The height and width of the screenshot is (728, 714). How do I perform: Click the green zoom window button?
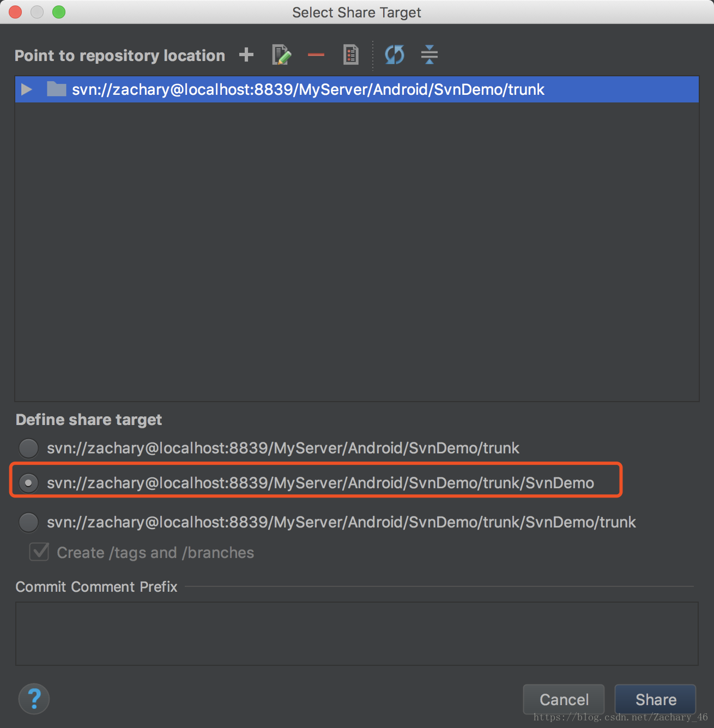pyautogui.click(x=59, y=12)
